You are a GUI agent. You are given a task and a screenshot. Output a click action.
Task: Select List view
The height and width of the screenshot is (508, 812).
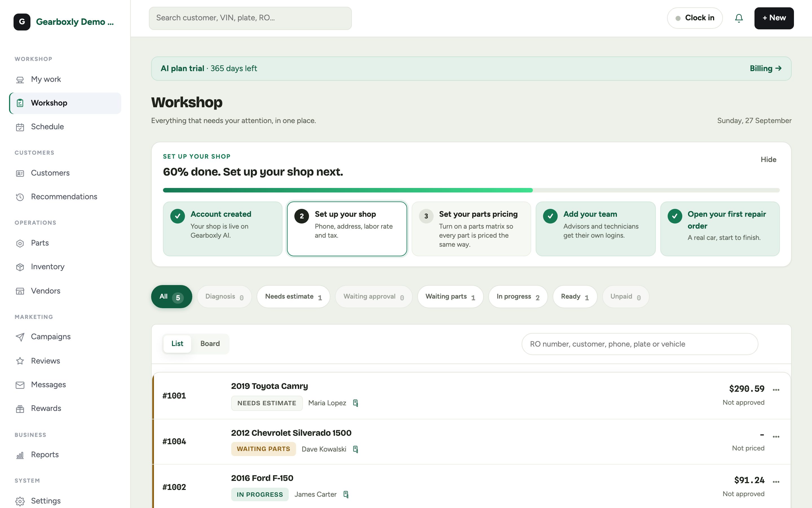(x=177, y=344)
